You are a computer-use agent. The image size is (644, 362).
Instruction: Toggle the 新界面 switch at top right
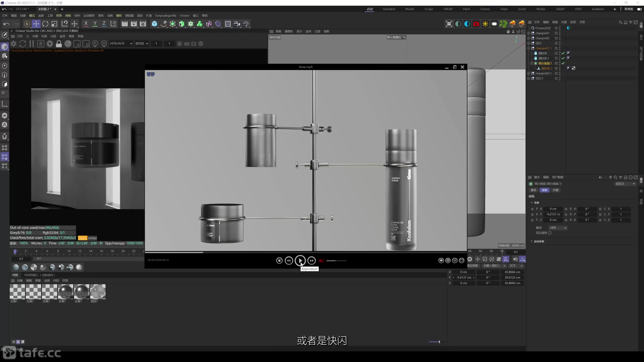639,9
